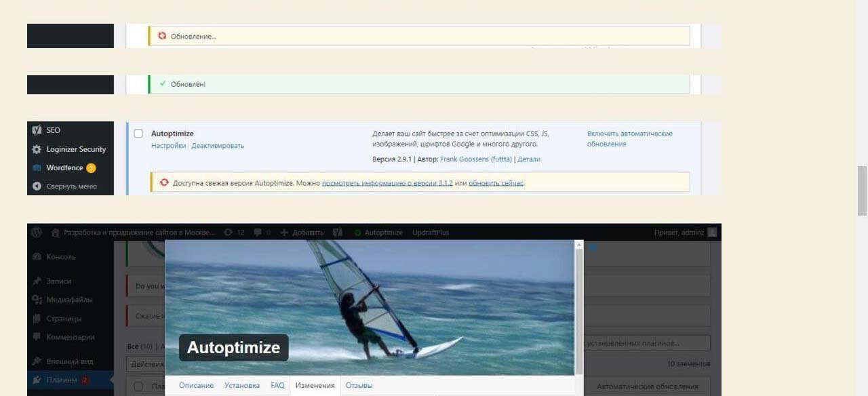The width and height of the screenshot is (868, 396).
Task: Click the Deactivate link under Autoptimize
Action: 218,146
